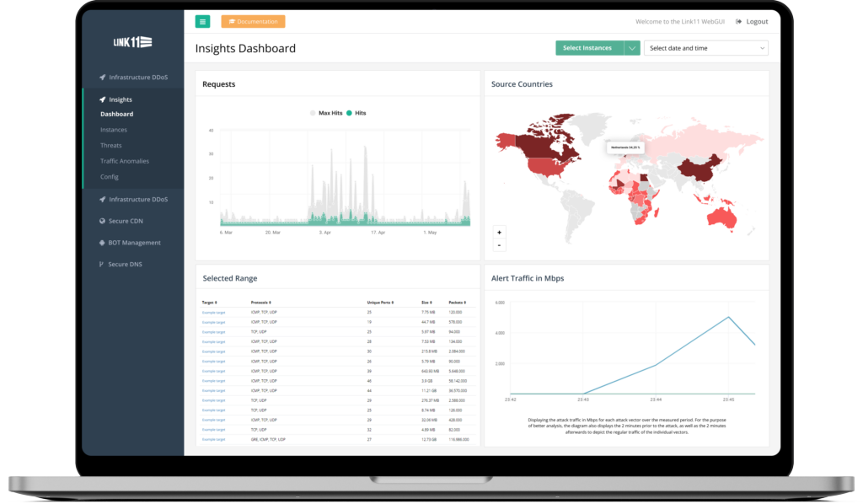Image resolution: width=863 pixels, height=504 pixels.
Task: Click the Link11 logo in the sidebar
Action: click(x=132, y=42)
